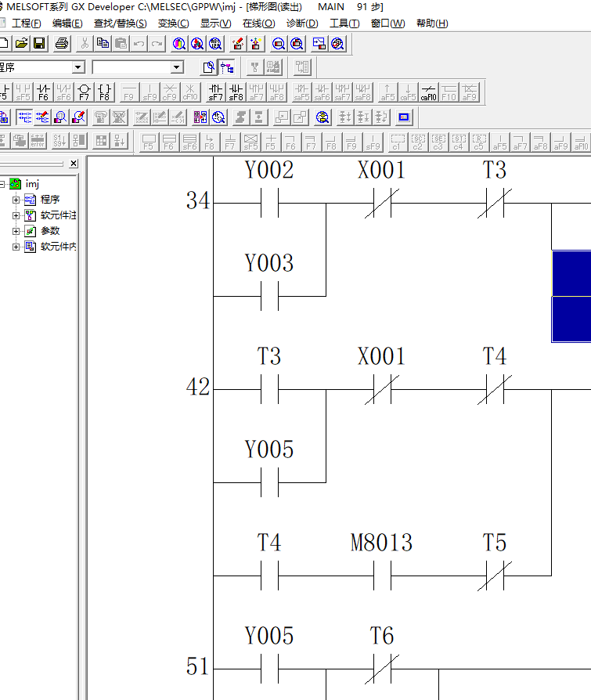Insert a rising pulse contact with sF7

[215, 92]
